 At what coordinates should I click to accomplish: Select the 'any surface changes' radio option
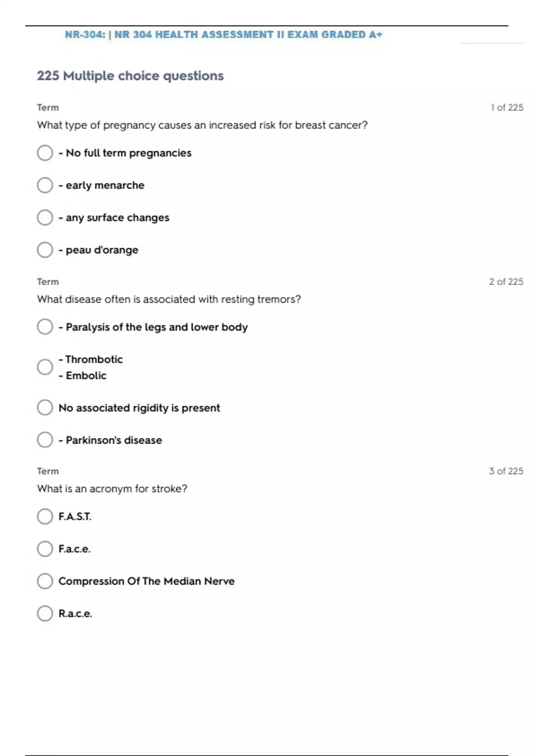(45, 217)
